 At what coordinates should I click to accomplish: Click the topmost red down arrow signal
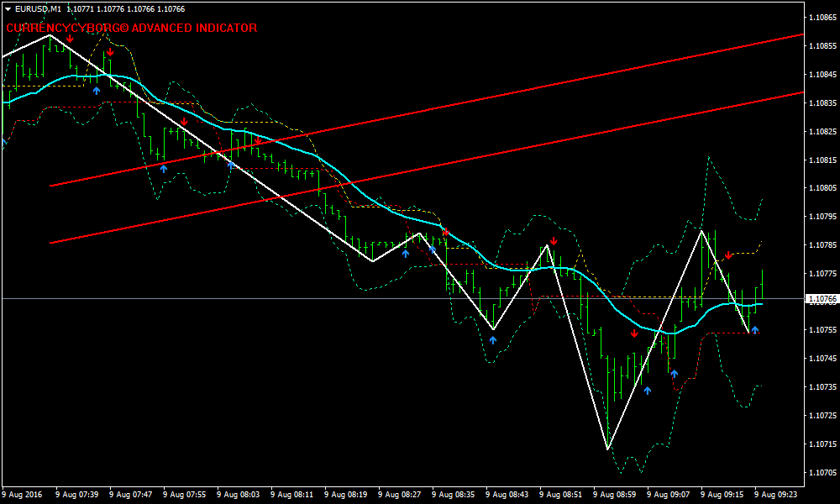pyautogui.click(x=70, y=39)
